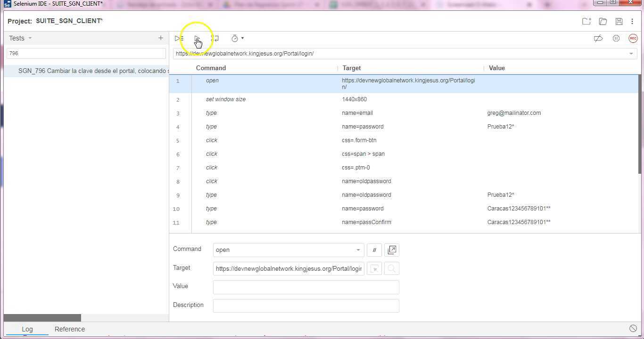Start recording with REC button
This screenshot has height=339, width=644.
[633, 39]
